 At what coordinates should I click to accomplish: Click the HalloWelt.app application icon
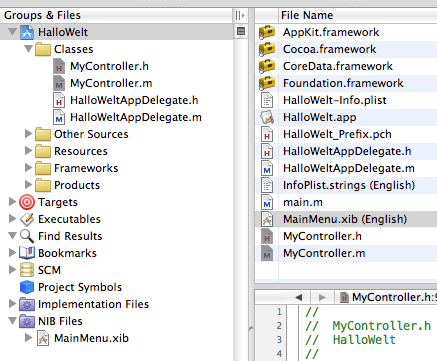[x=267, y=117]
